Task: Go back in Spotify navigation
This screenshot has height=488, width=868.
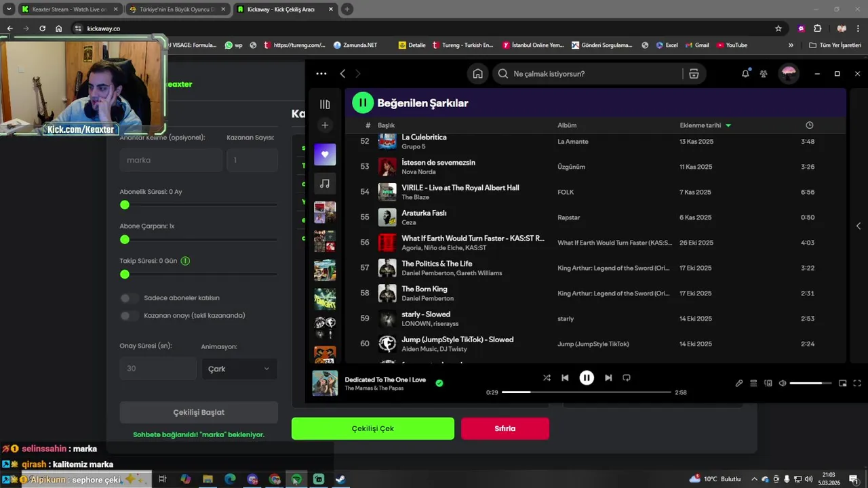Action: (342, 74)
